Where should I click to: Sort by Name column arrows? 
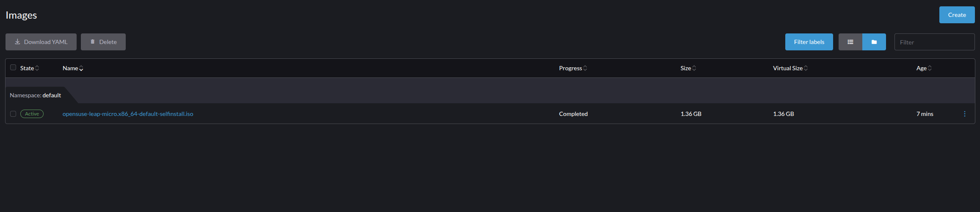point(81,68)
